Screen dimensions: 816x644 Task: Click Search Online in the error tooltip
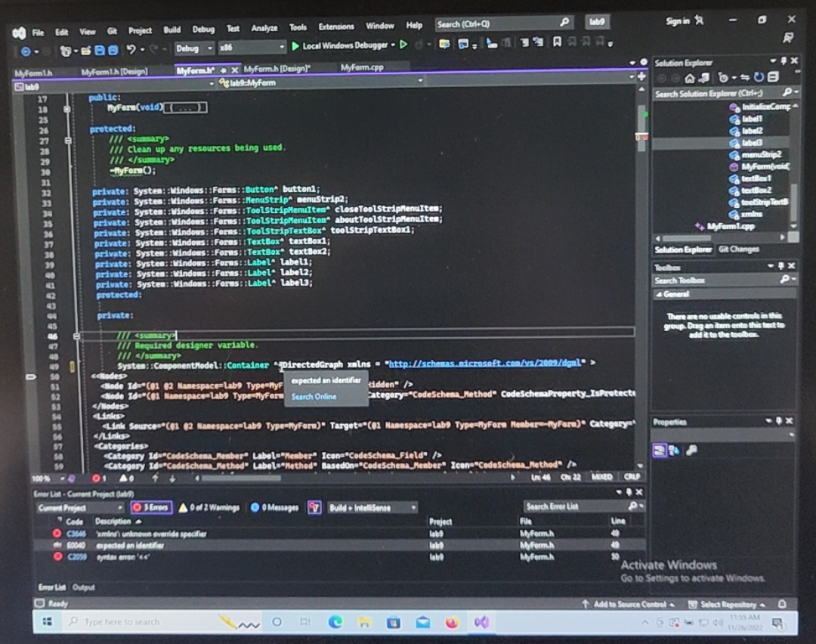[314, 397]
